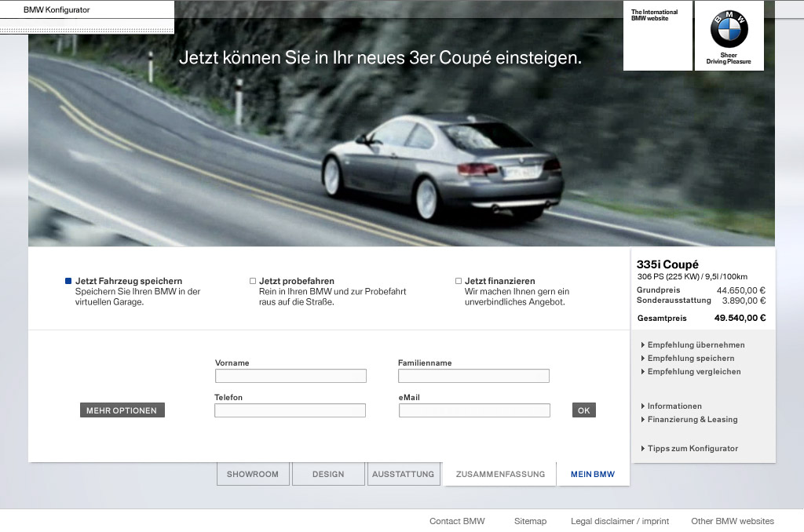Click the Gesamtpreis value 49.540,00 €
The width and height of the screenshot is (804, 532).
740,318
